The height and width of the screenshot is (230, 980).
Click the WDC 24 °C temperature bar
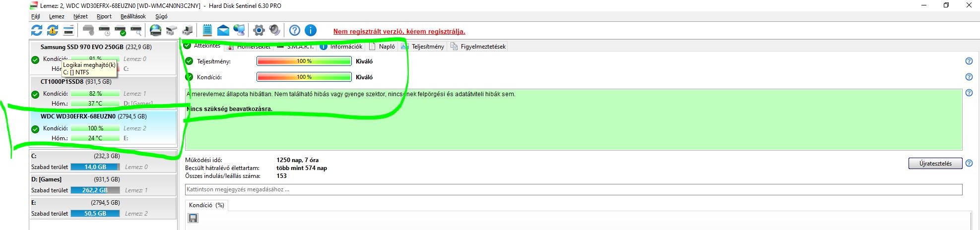pyautogui.click(x=95, y=138)
